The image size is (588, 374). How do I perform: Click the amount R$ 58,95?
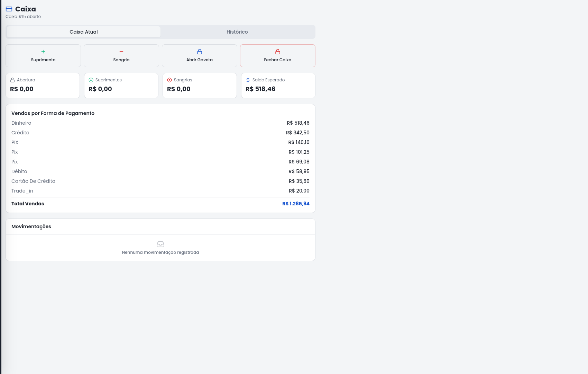[299, 171]
